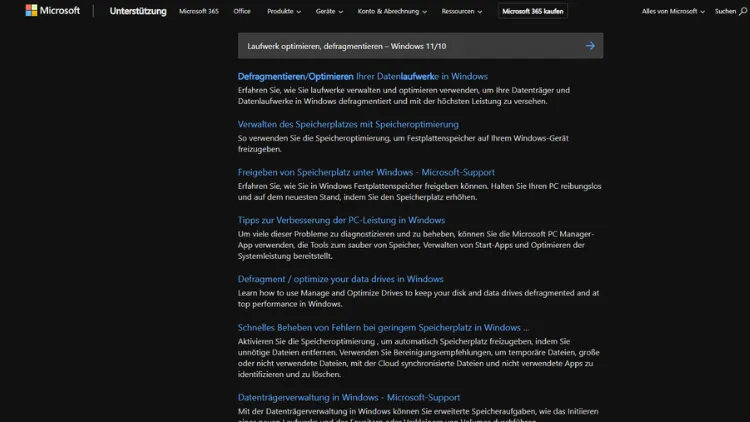750x422 pixels.
Task: Open the Unterstützung home link
Action: (138, 11)
